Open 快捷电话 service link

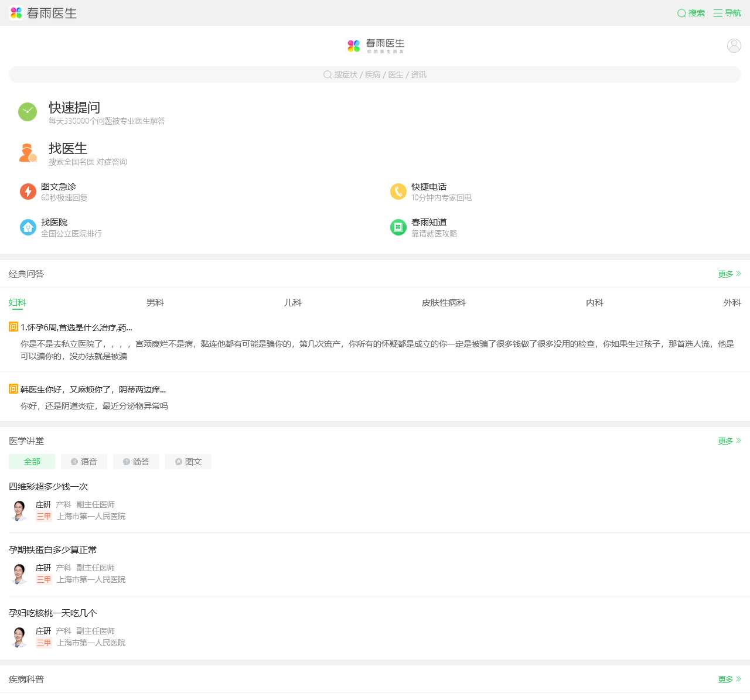coord(429,186)
